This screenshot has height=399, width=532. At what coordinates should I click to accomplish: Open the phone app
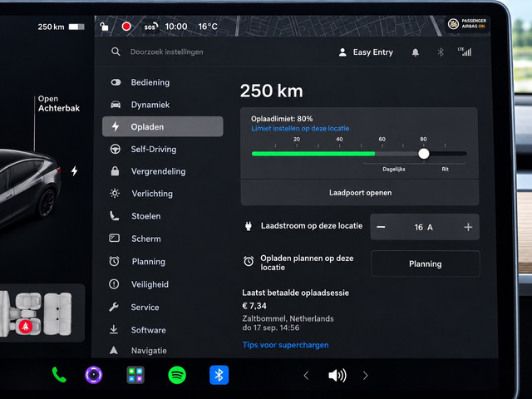tap(59, 375)
